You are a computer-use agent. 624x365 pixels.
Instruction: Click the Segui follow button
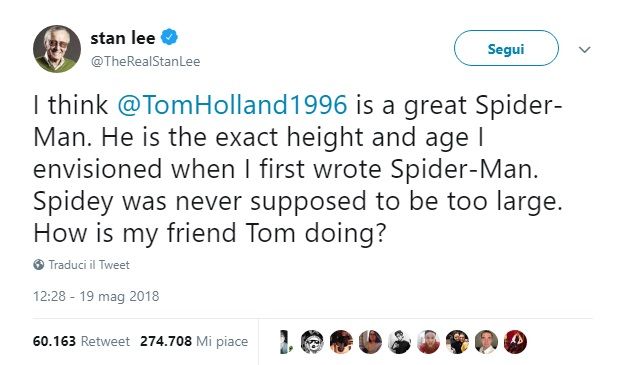point(506,48)
